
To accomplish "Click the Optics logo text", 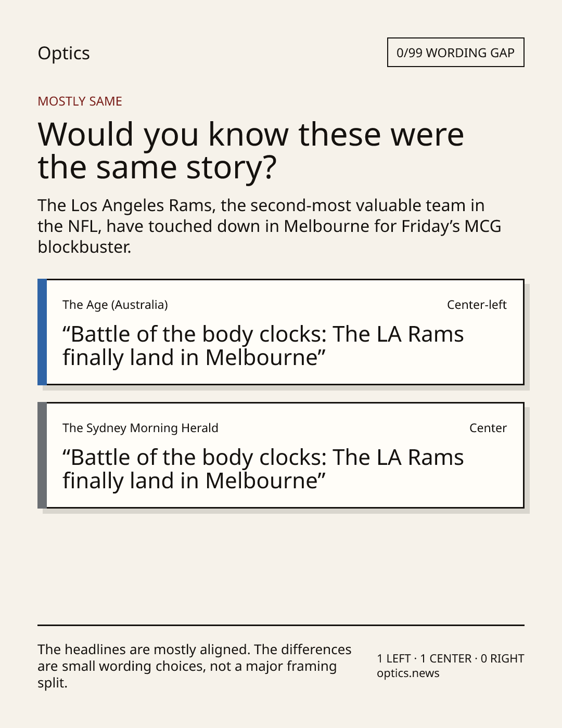I will tap(63, 53).
